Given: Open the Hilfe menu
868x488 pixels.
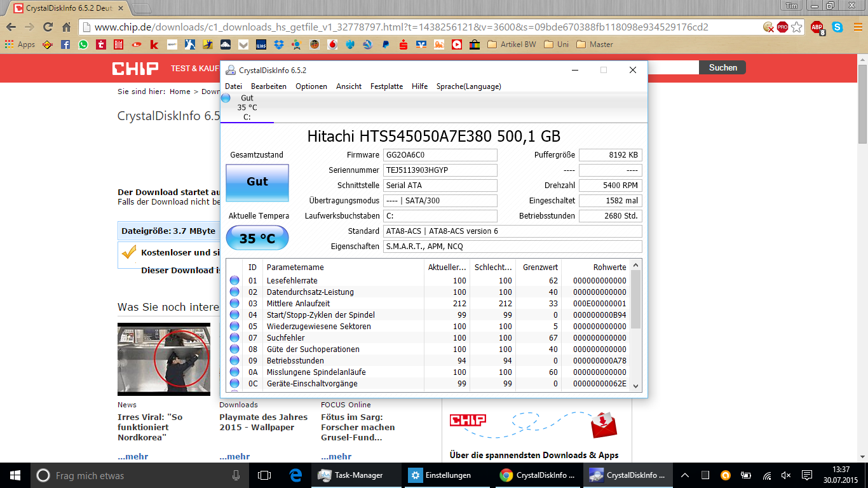Looking at the screenshot, I should coord(419,86).
